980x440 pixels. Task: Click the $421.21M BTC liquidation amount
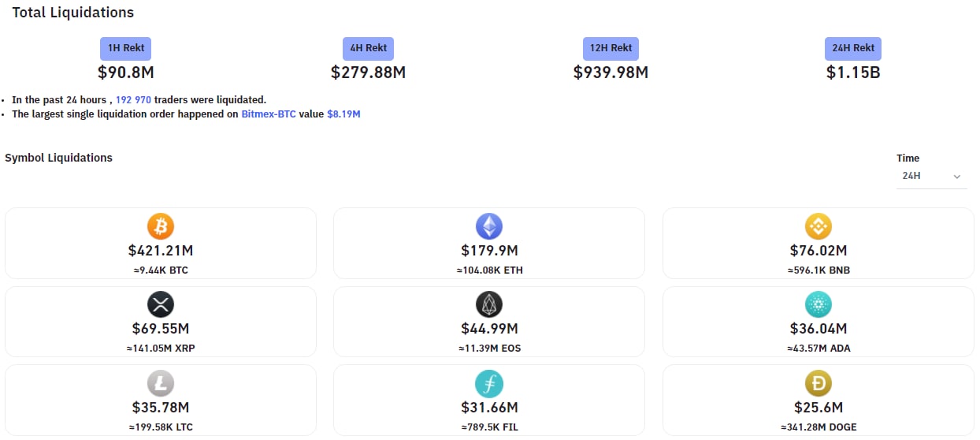[x=161, y=251]
